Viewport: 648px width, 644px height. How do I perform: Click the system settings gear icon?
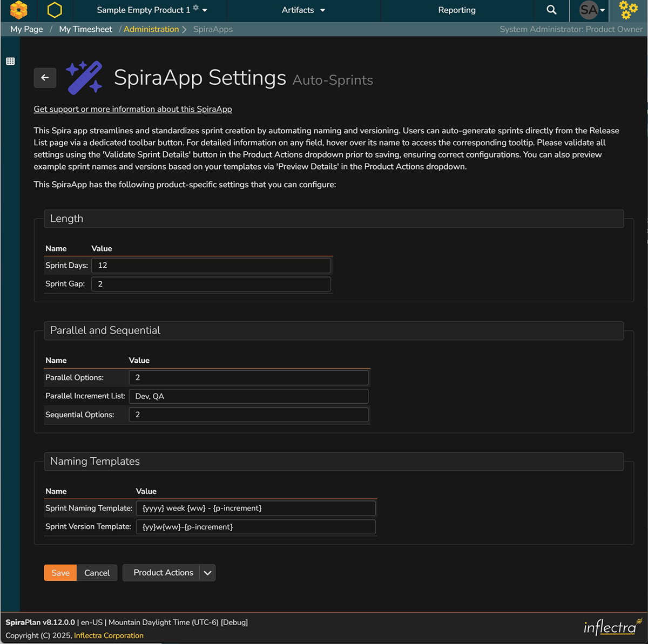[x=627, y=10]
